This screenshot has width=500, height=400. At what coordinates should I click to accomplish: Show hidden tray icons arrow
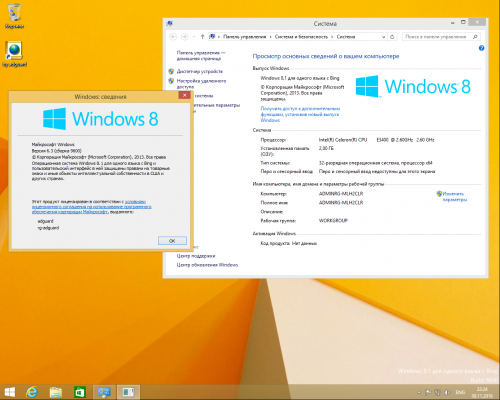pos(419,393)
